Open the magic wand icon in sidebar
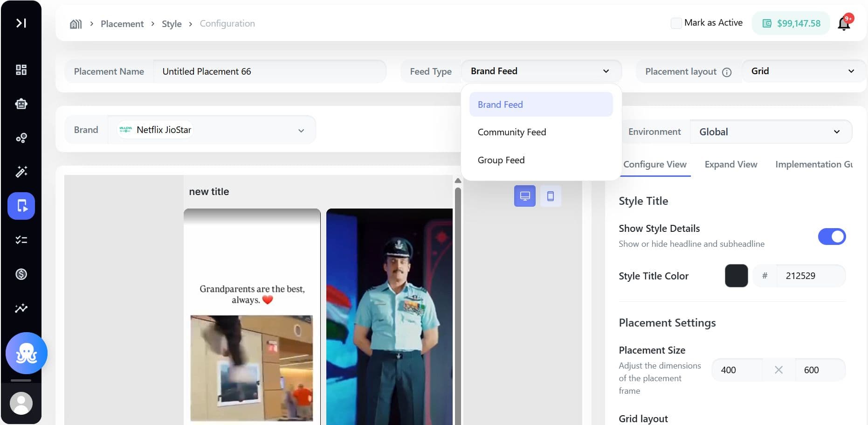This screenshot has width=868, height=425. click(21, 172)
